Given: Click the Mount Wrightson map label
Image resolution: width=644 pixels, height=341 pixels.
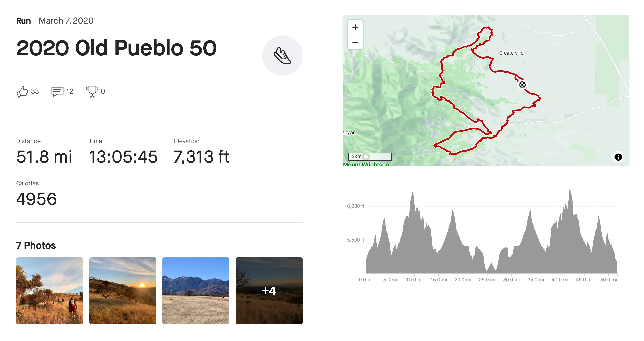Looking at the screenshot, I should point(366,164).
